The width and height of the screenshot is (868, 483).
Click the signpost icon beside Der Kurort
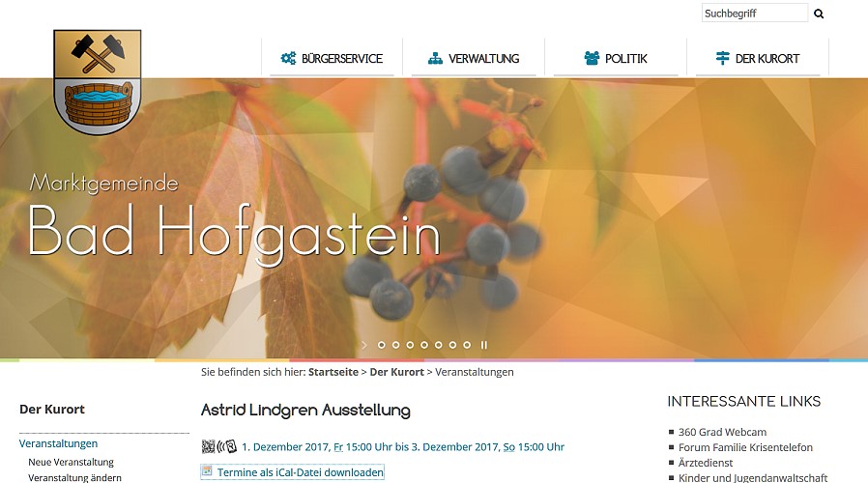722,58
